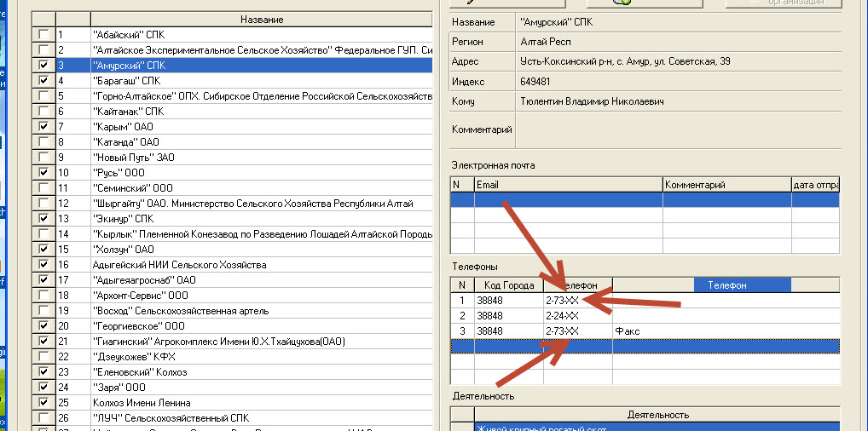Uncheck the "Амурский" СПК checkbox
Image resolution: width=868 pixels, height=431 pixels.
43,66
